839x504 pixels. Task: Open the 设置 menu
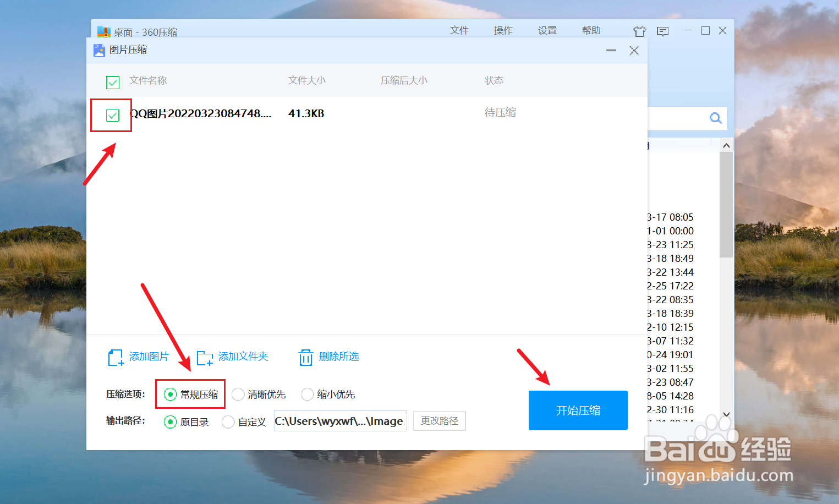tap(547, 30)
